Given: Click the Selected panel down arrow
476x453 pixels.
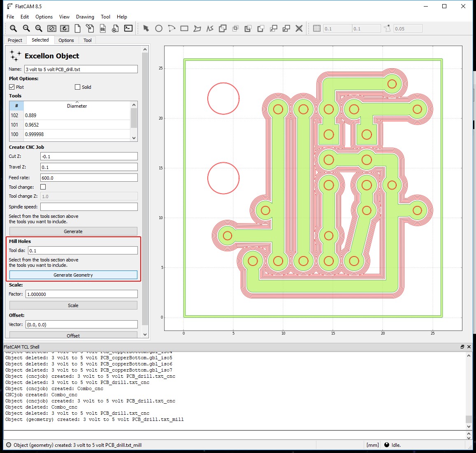Looking at the screenshot, I should point(145,334).
